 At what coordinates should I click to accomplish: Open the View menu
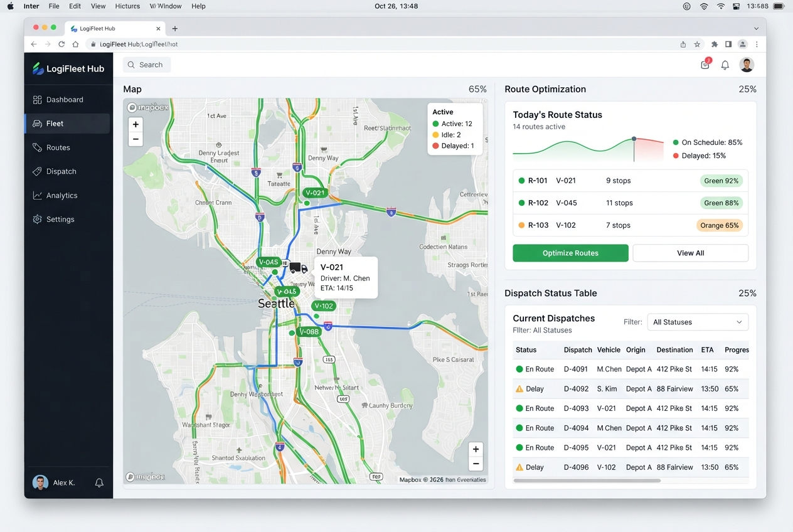tap(98, 6)
